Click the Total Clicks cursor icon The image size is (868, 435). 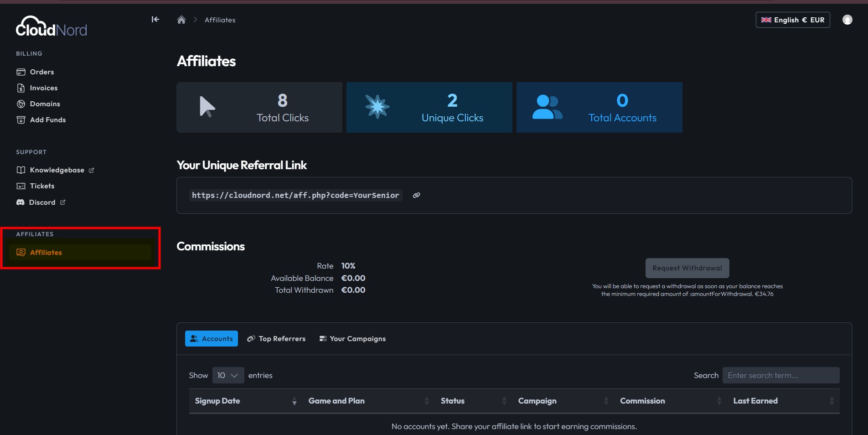coord(207,107)
